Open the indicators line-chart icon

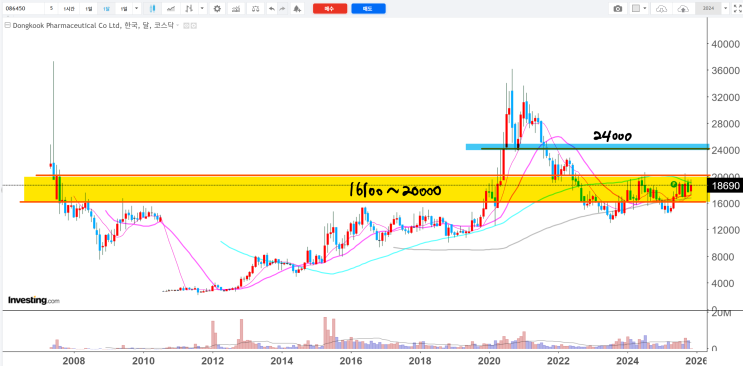coord(170,9)
